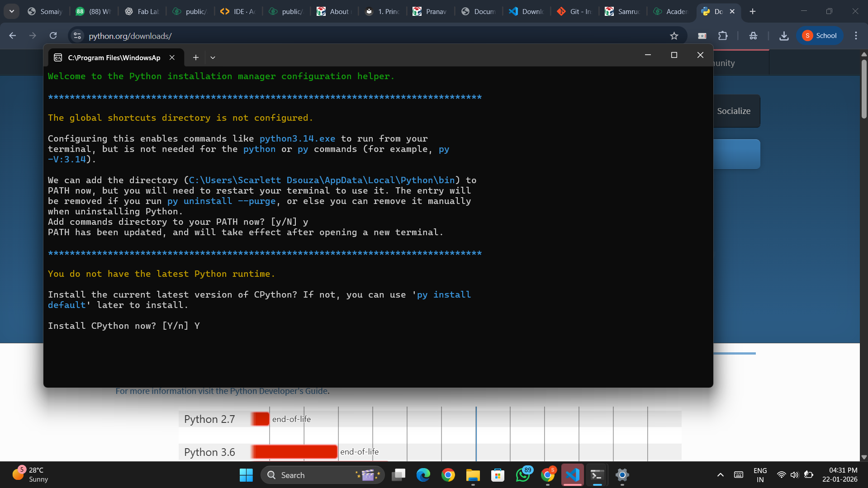Image resolution: width=868 pixels, height=488 pixels.
Task: Click 'py uninstall --purge' in the terminal
Action: click(221, 201)
